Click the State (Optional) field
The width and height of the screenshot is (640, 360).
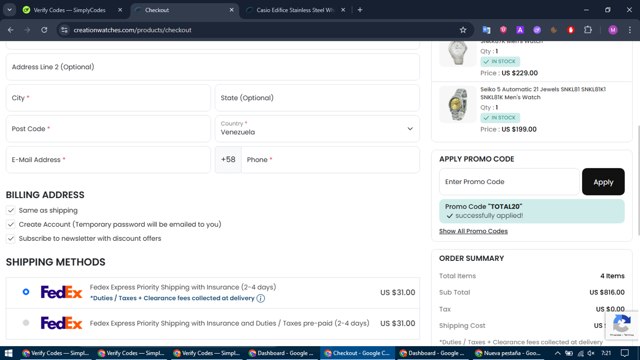click(x=317, y=98)
